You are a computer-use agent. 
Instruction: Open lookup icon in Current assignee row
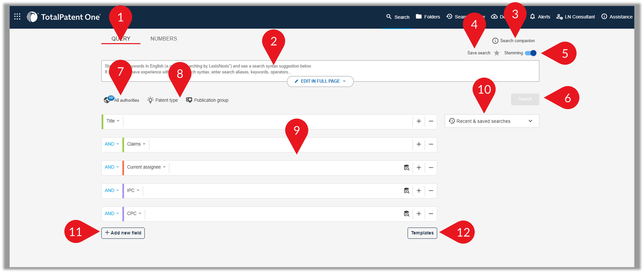coord(407,168)
